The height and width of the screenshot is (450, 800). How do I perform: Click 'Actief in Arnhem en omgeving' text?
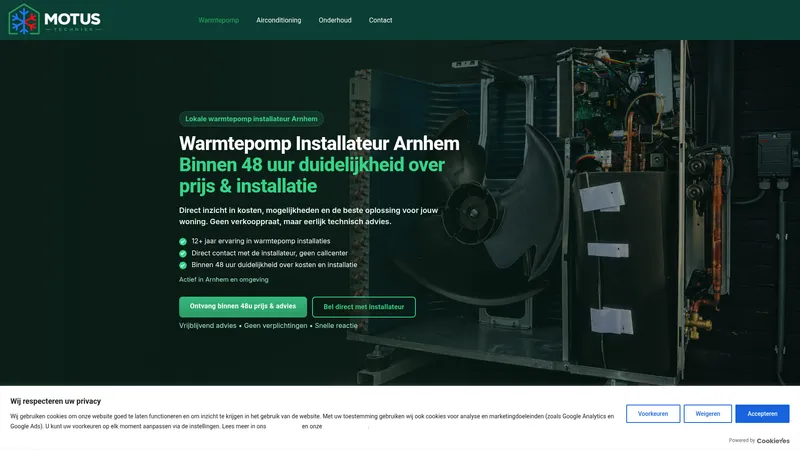coord(223,280)
